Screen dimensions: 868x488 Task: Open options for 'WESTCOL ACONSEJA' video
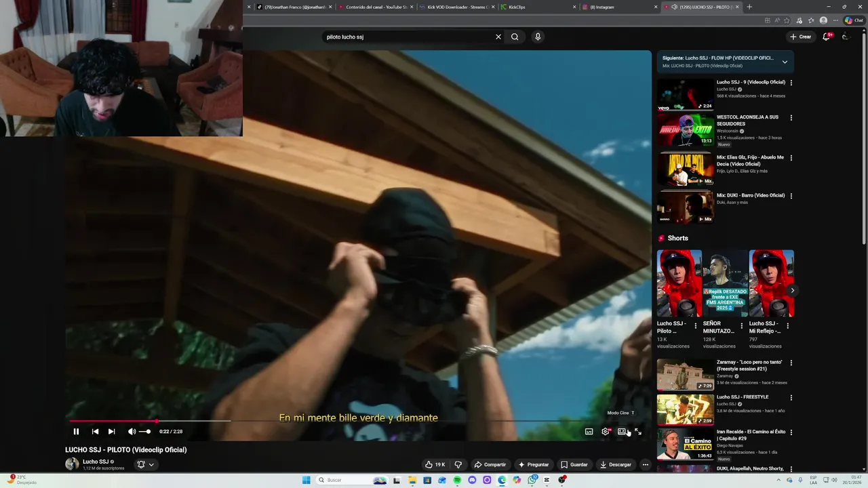coord(791,118)
